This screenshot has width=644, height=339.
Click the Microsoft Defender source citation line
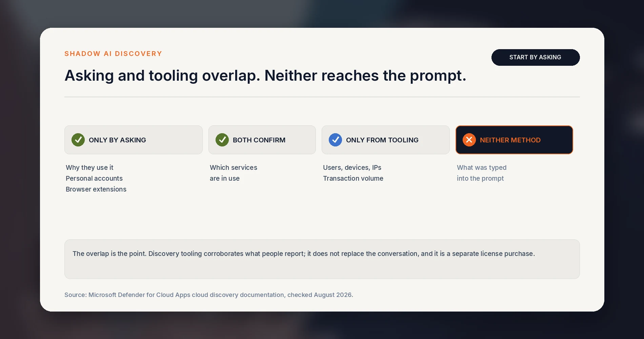click(209, 295)
